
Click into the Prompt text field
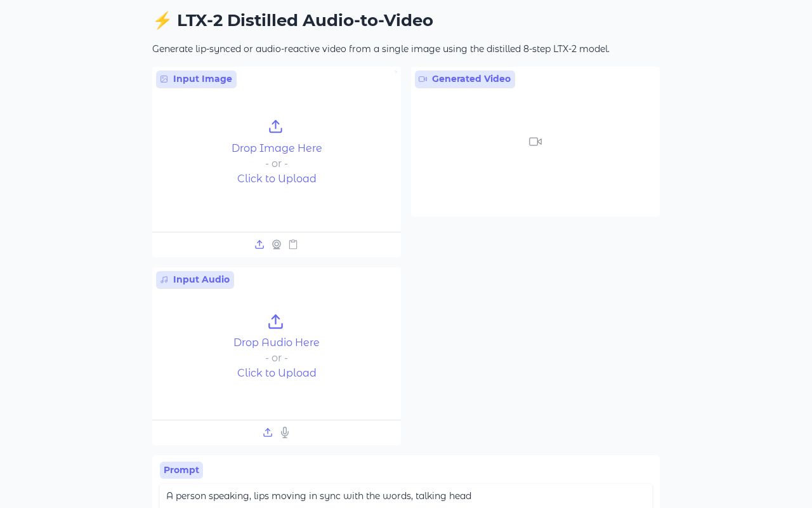point(406,496)
